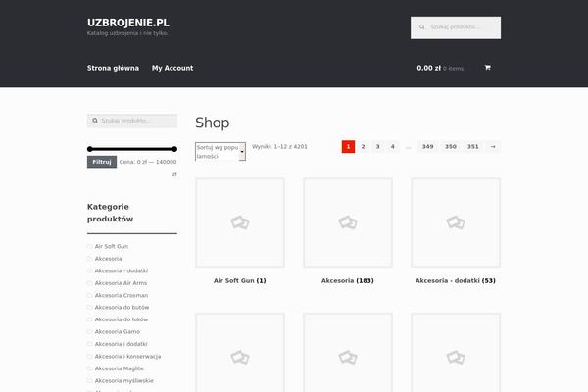
Task: Click the next page arrow in pagination
Action: [493, 146]
